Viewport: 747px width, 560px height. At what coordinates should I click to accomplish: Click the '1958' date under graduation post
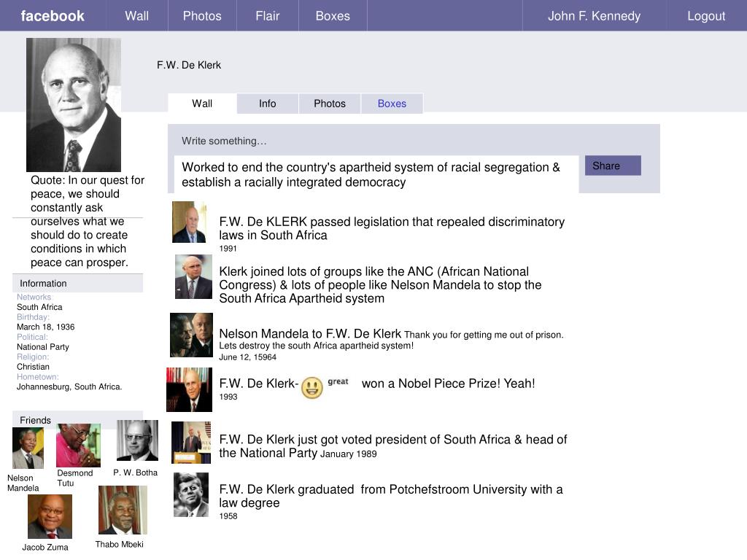228,516
